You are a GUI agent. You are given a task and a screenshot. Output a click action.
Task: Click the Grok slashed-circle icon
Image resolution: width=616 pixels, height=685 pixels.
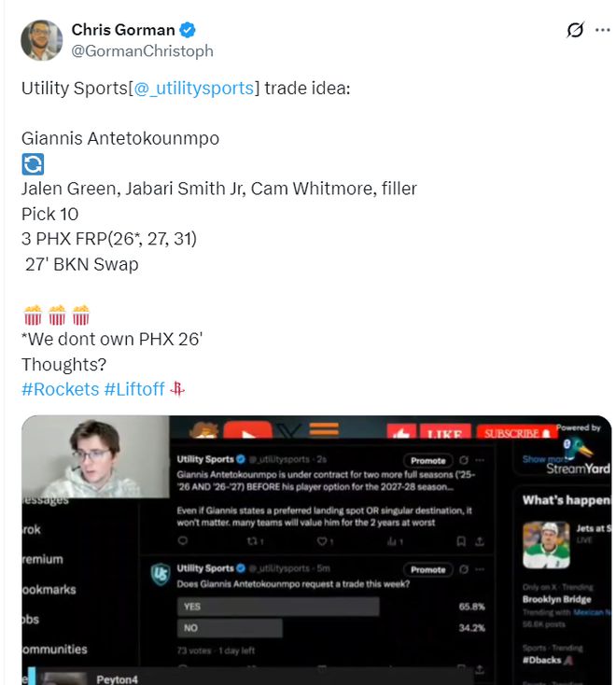point(575,30)
